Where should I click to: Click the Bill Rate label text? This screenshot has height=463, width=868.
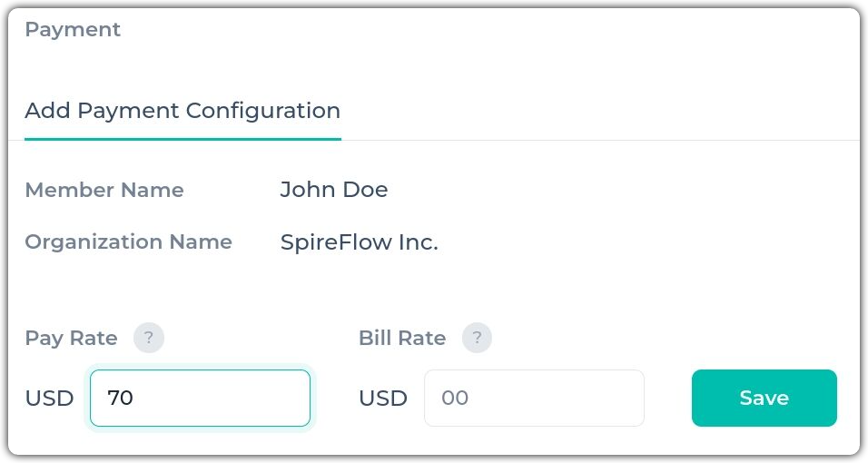click(x=402, y=338)
